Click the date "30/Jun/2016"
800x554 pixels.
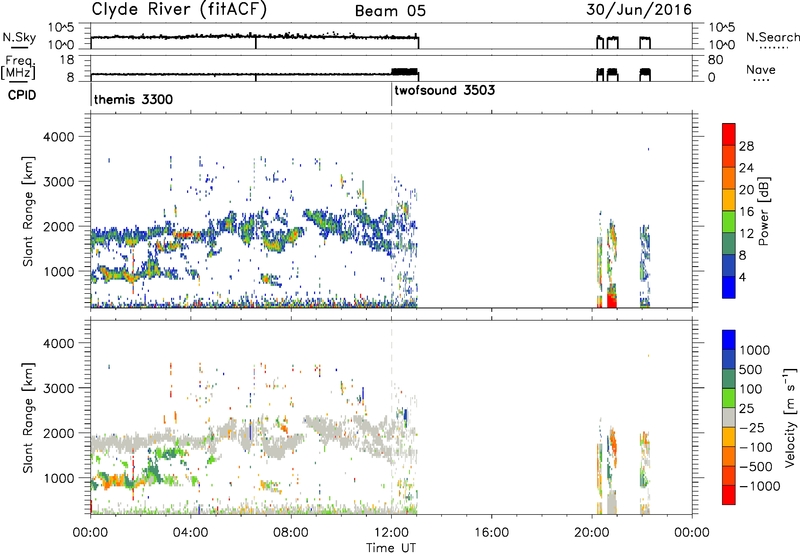639,10
